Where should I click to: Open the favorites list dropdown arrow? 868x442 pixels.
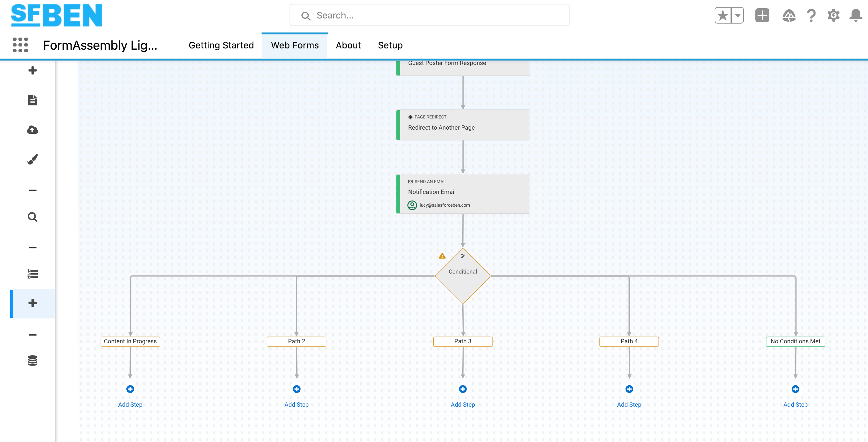[x=738, y=15]
